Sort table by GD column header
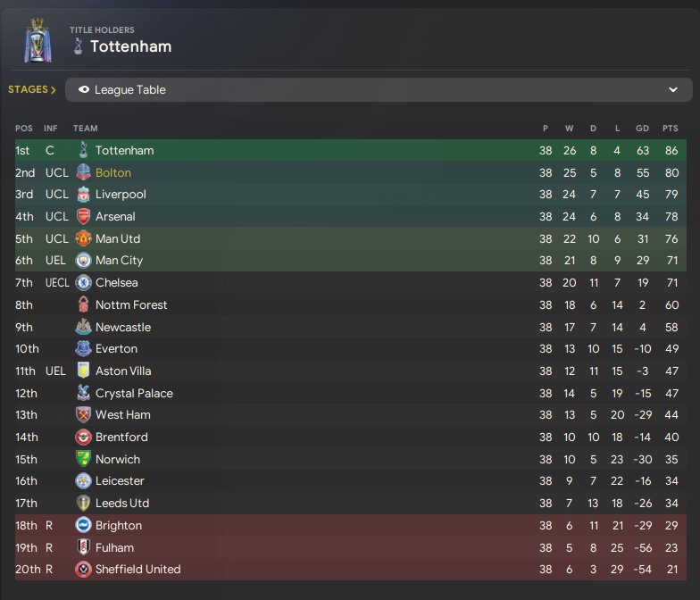 coord(642,129)
